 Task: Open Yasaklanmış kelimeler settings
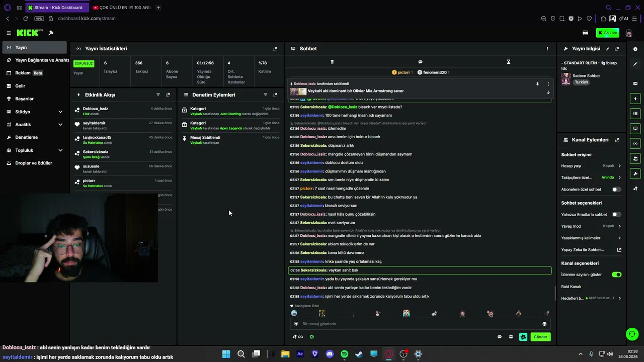[591, 238]
